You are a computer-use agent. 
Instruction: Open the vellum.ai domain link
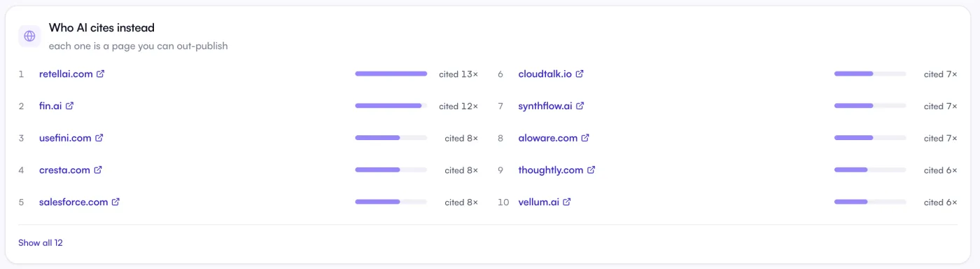tap(539, 202)
